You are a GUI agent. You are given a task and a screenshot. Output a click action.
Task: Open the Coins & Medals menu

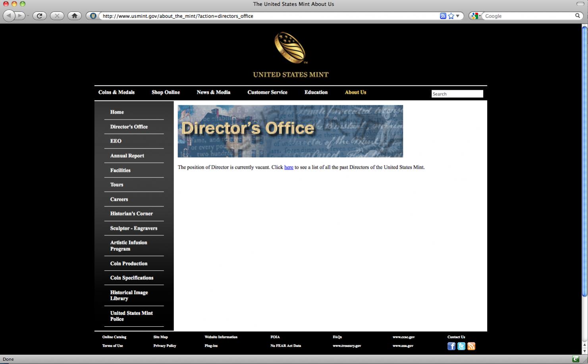click(x=116, y=92)
